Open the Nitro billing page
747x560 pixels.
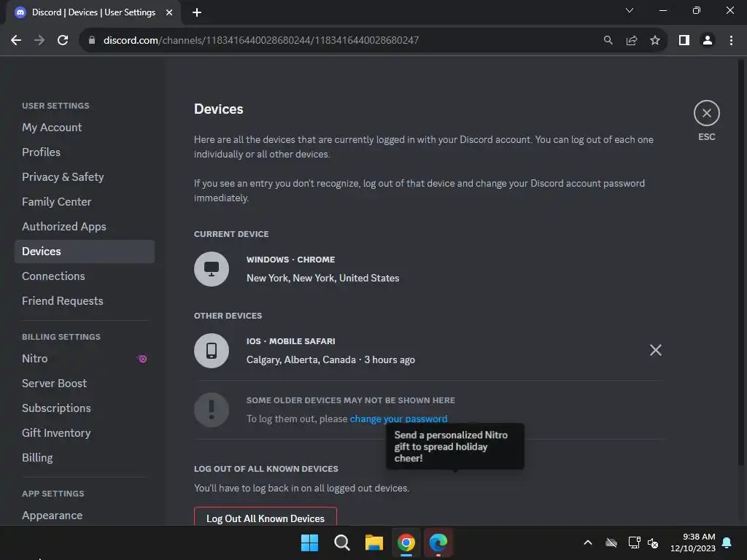click(85, 359)
